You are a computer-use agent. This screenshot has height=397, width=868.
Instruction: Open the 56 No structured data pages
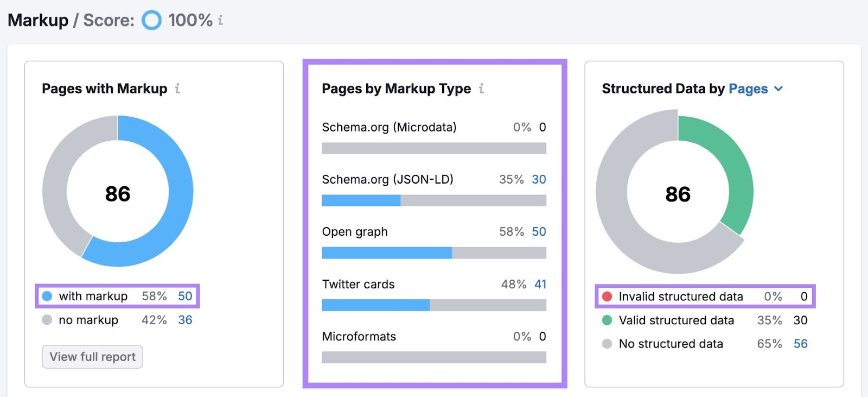point(800,344)
